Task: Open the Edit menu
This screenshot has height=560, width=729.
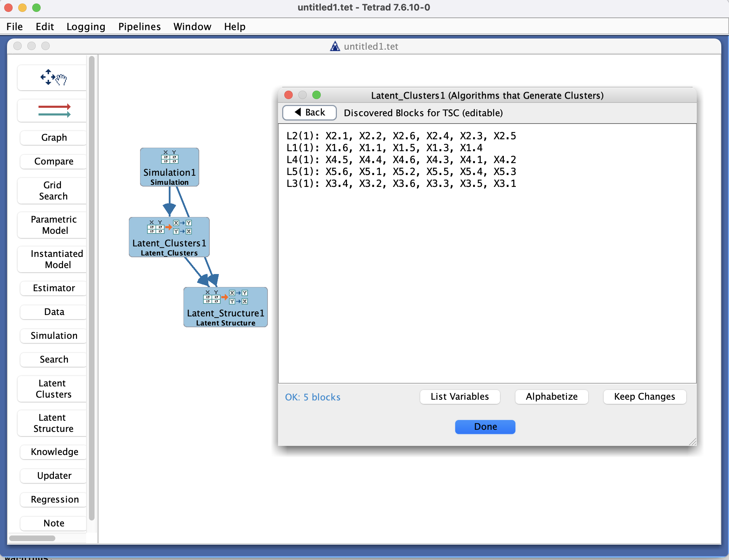Action: coord(45,27)
